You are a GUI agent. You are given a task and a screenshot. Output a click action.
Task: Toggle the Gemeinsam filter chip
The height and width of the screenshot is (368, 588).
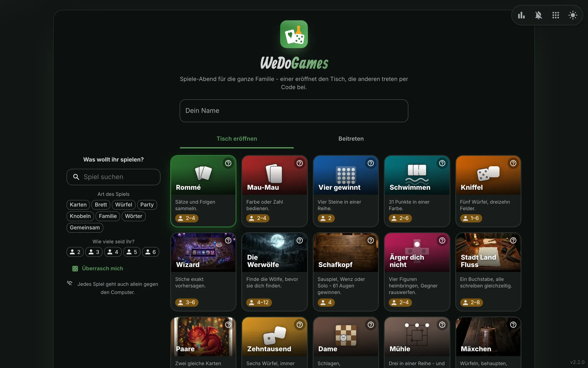(85, 228)
